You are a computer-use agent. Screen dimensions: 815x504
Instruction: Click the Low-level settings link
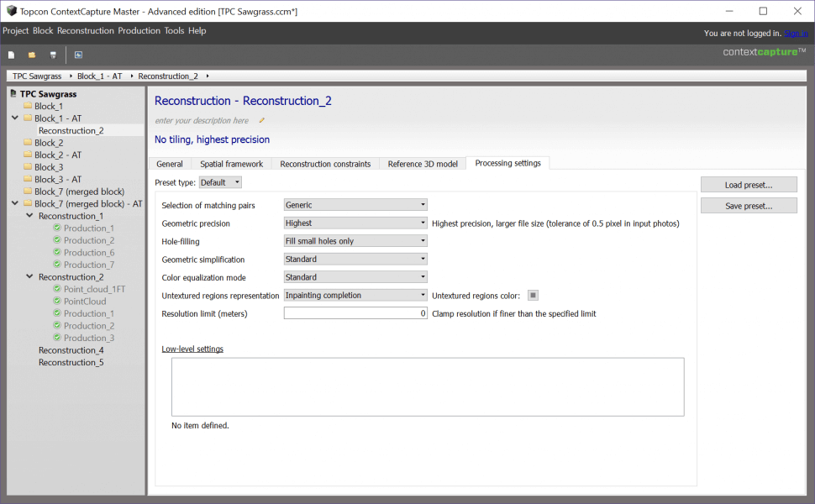point(192,349)
